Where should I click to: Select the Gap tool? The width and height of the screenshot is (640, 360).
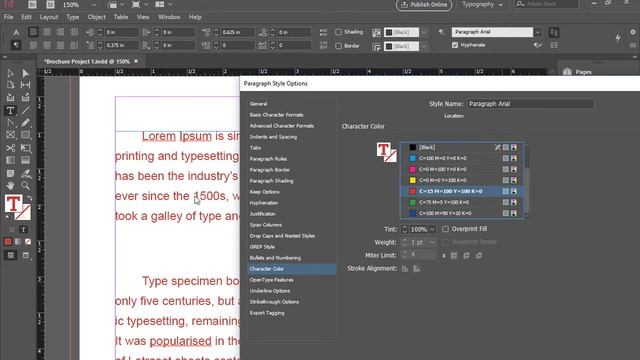point(25,85)
